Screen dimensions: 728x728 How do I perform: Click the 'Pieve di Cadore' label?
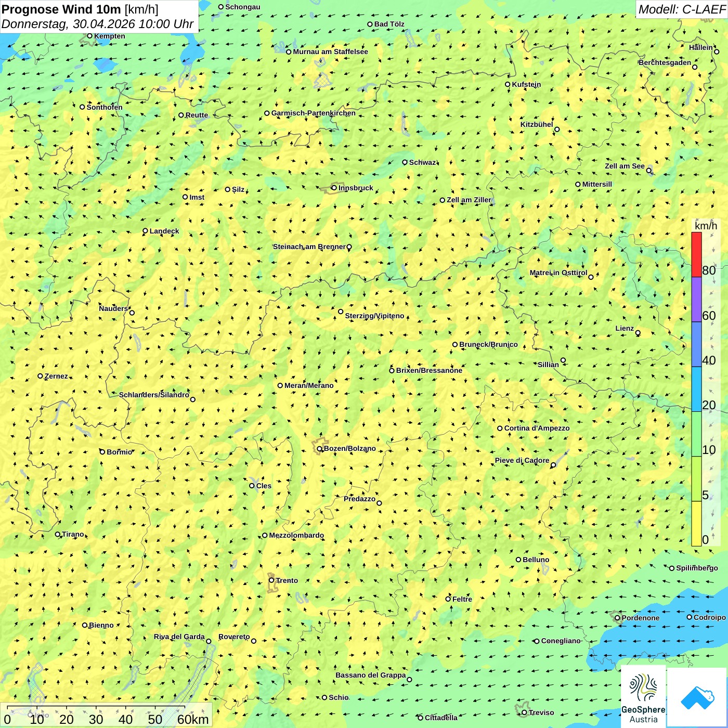[522, 460]
